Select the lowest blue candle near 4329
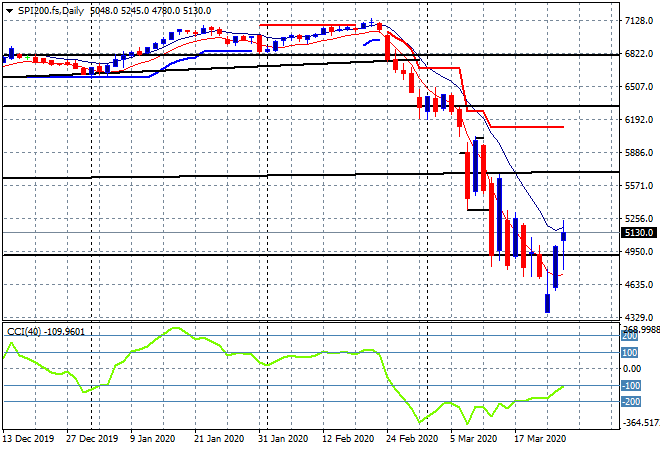 tap(548, 303)
